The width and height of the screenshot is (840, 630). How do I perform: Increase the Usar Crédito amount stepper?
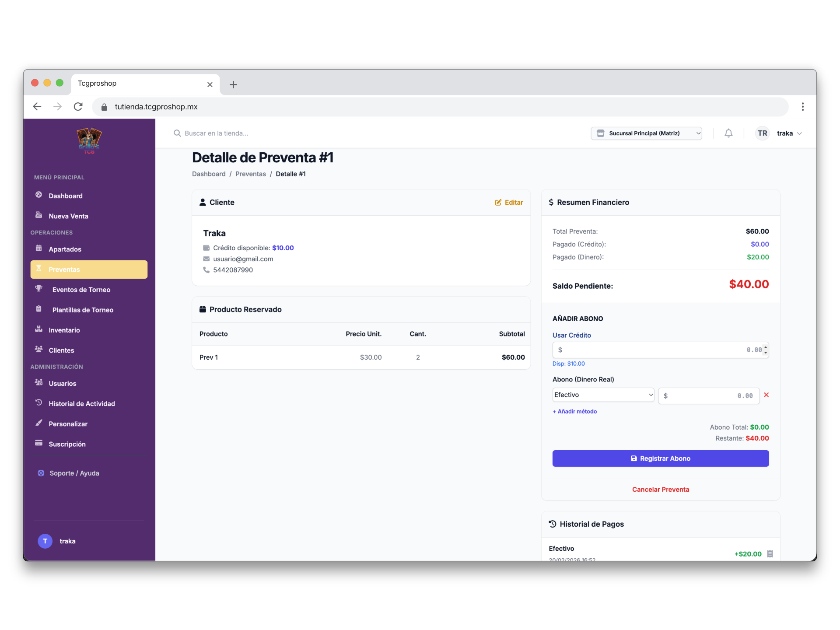[766, 347]
